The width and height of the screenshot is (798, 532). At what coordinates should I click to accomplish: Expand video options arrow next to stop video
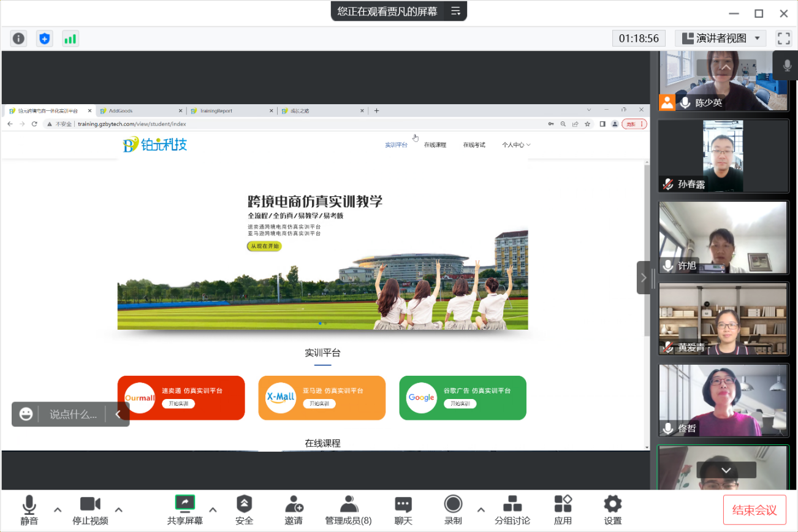(119, 509)
